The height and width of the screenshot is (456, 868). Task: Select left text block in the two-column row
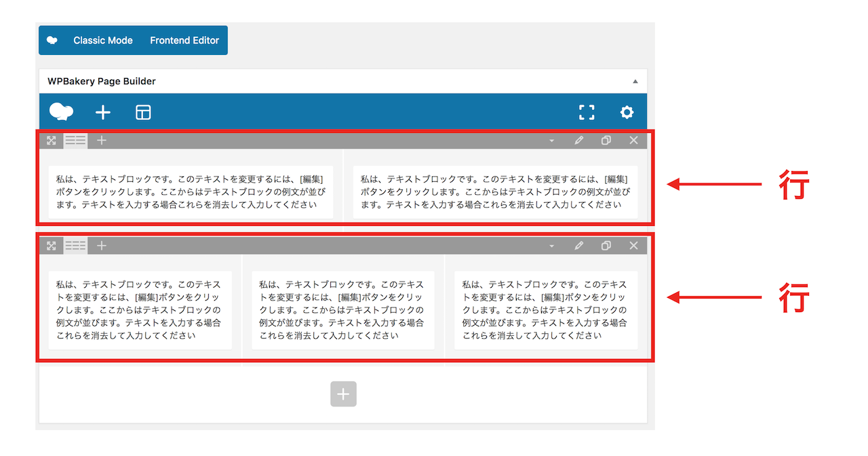pos(191,192)
